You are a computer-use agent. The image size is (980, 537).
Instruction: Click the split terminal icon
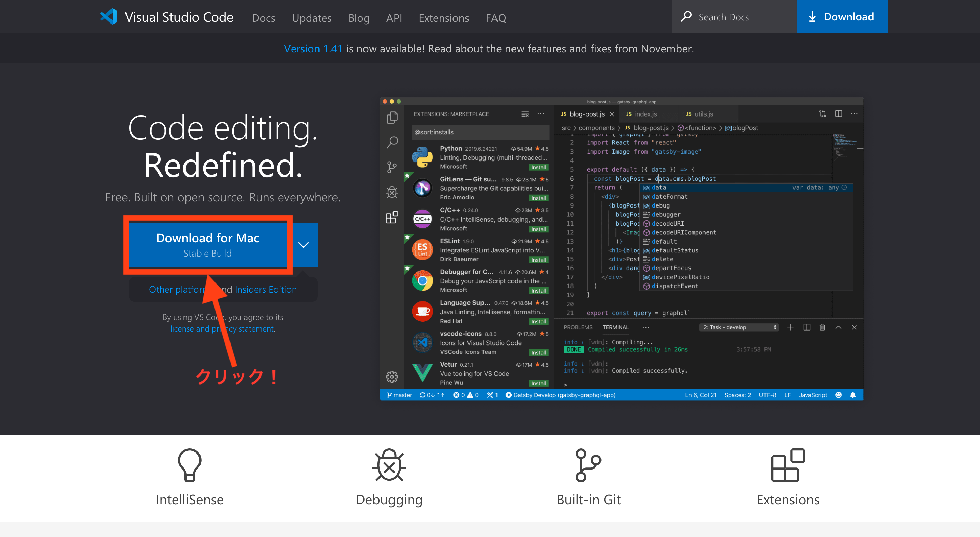(x=806, y=327)
